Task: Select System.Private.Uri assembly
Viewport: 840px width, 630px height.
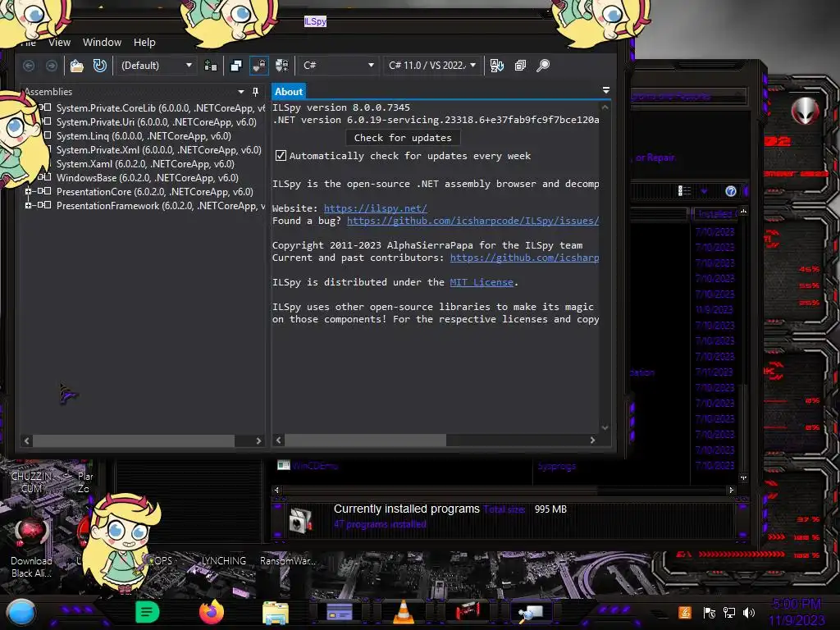Action: pyautogui.click(x=157, y=122)
